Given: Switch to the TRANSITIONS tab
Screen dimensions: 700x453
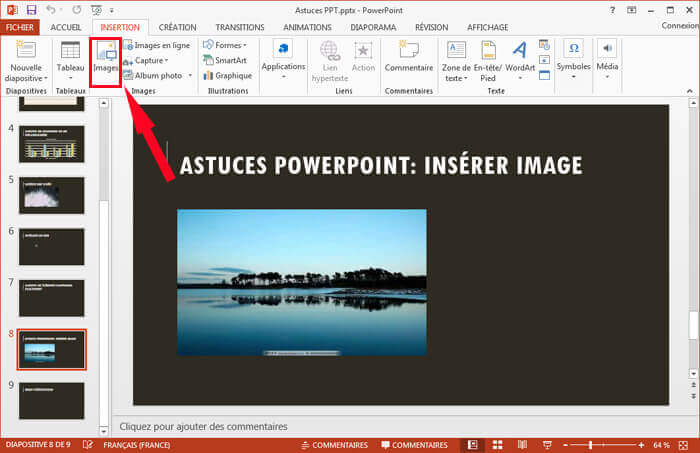Looking at the screenshot, I should [240, 27].
